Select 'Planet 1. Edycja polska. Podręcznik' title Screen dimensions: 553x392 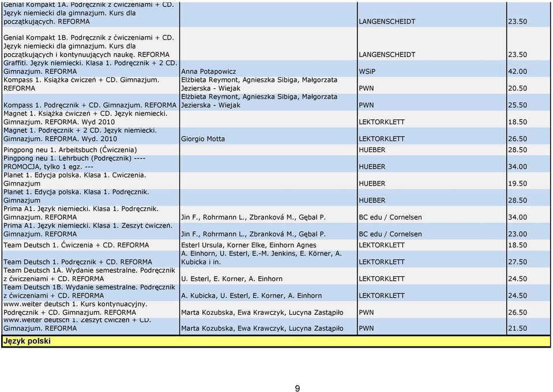[x=76, y=197]
